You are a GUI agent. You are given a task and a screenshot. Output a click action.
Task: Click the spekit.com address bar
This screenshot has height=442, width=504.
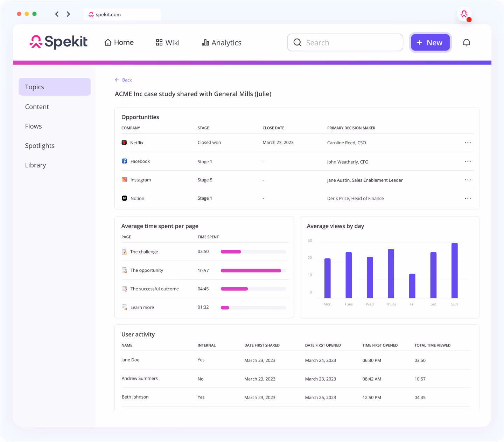pyautogui.click(x=122, y=14)
